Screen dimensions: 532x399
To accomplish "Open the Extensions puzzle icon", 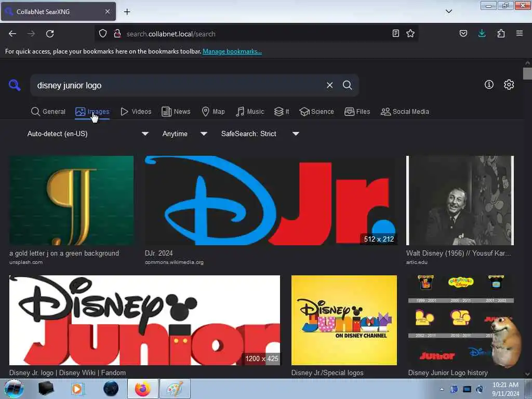I will click(x=501, y=34).
